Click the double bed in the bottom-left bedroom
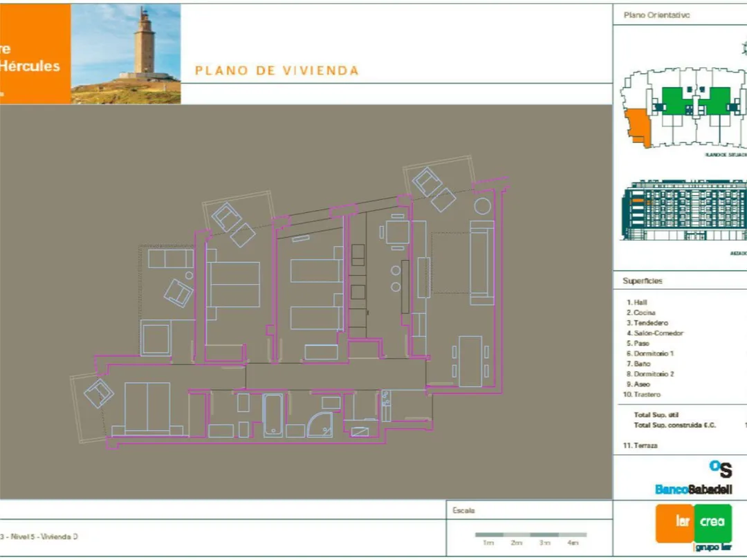This screenshot has width=747, height=560. 147,408
